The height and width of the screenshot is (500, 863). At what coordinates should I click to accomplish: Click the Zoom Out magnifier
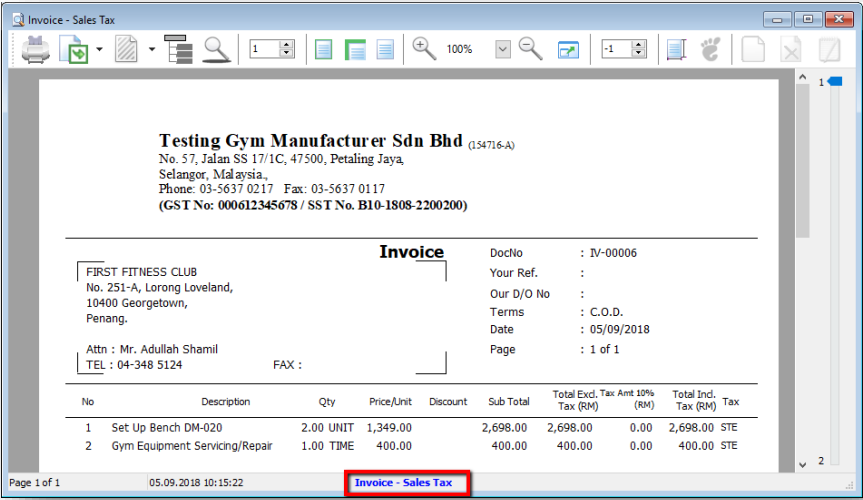[x=529, y=49]
